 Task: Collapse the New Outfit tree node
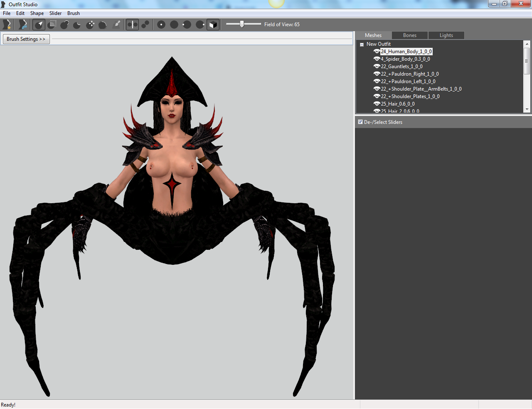[362, 44]
